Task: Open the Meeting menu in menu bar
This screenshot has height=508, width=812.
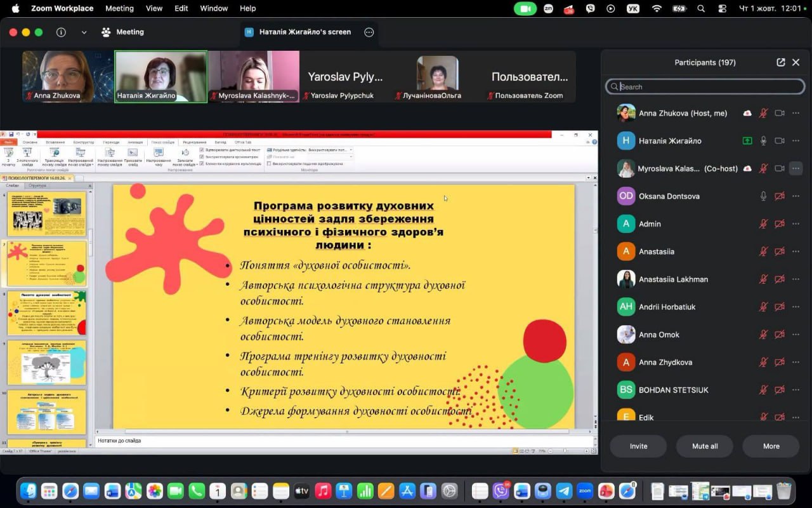Action: (119, 8)
